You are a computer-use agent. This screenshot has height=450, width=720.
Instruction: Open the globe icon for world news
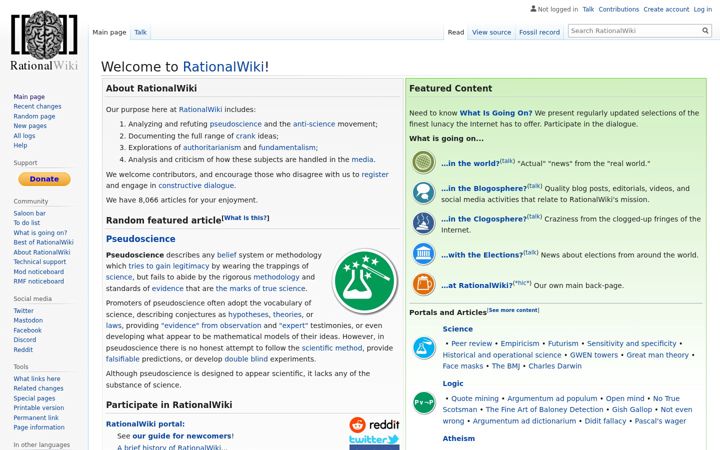423,162
